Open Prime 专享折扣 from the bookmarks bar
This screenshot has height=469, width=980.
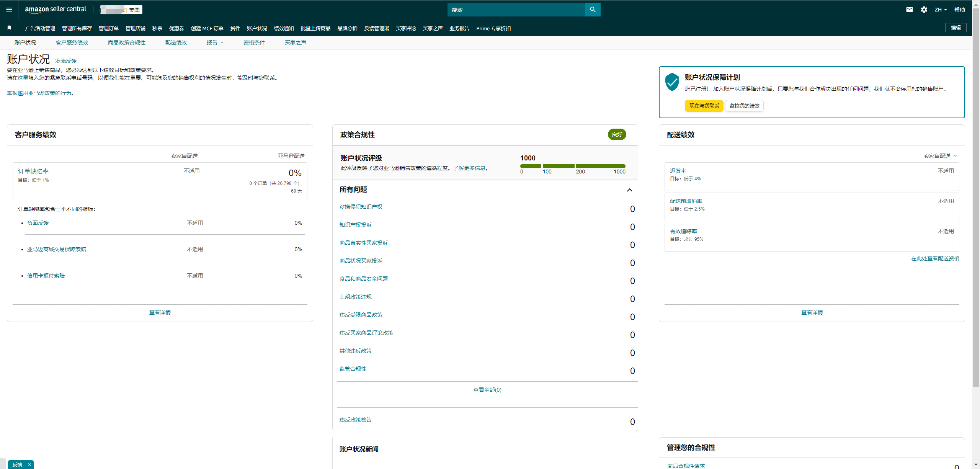tap(493, 28)
